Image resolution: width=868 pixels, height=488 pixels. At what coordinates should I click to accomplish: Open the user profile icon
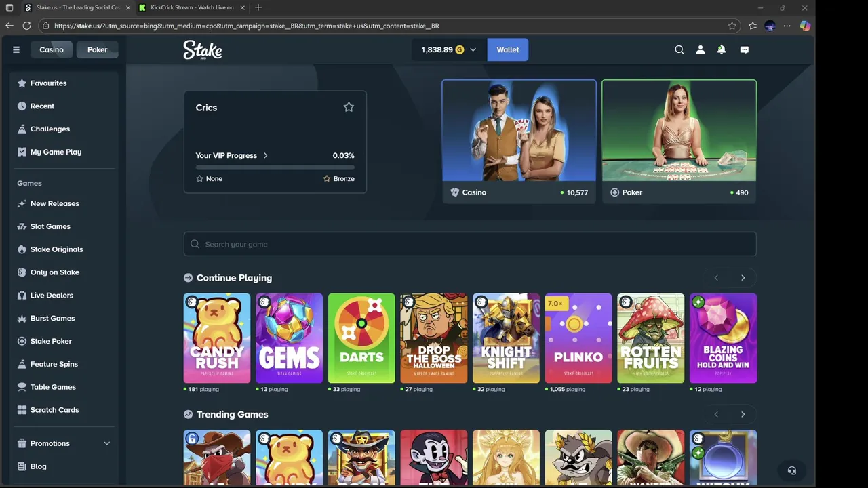[x=701, y=49]
